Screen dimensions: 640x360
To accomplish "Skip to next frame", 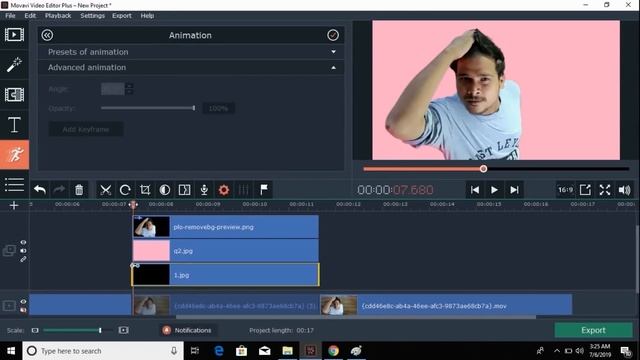I will [514, 190].
